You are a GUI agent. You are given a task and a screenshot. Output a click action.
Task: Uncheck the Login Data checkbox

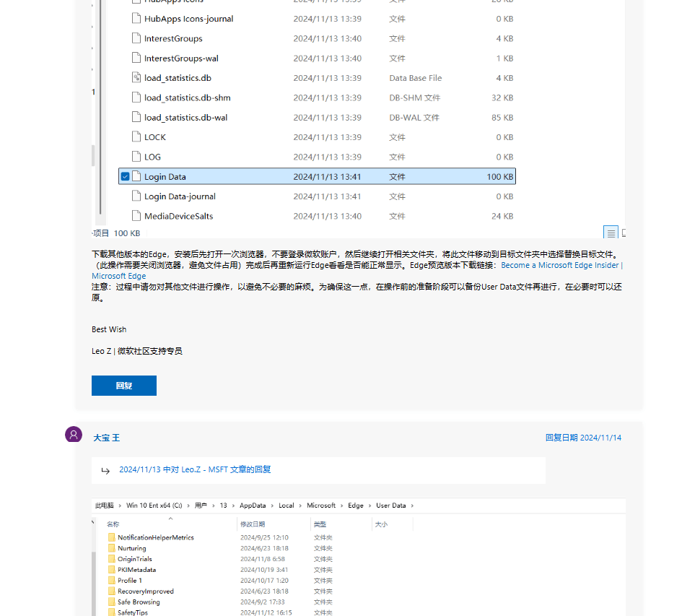tap(126, 176)
